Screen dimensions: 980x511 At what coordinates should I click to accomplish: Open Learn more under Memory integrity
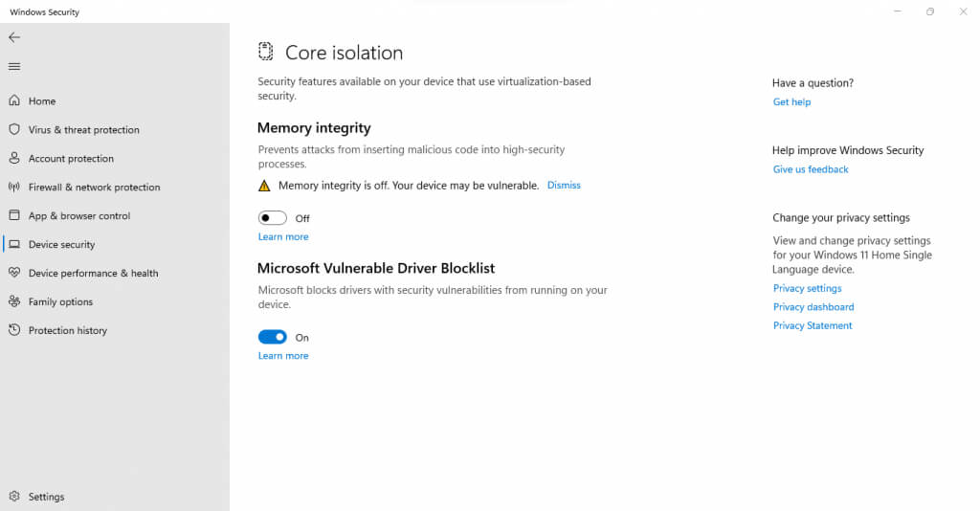click(283, 237)
